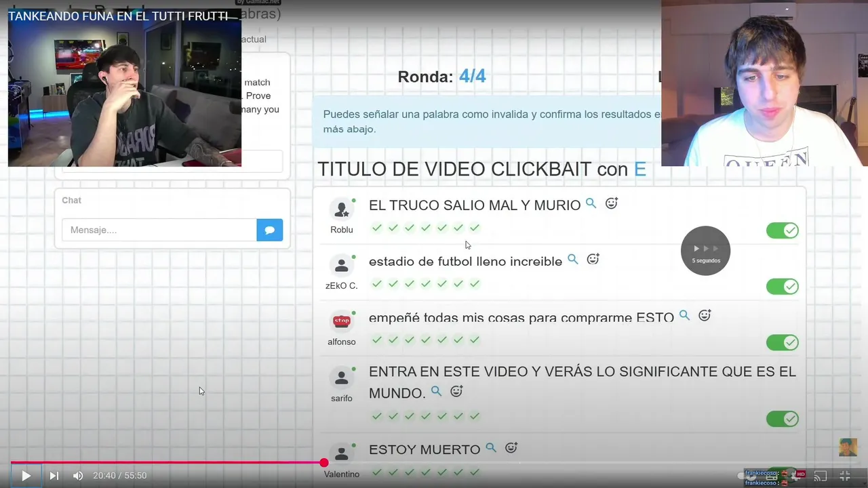Open alfonso's stop-sign avatar
The image size is (868, 488).
[342, 322]
